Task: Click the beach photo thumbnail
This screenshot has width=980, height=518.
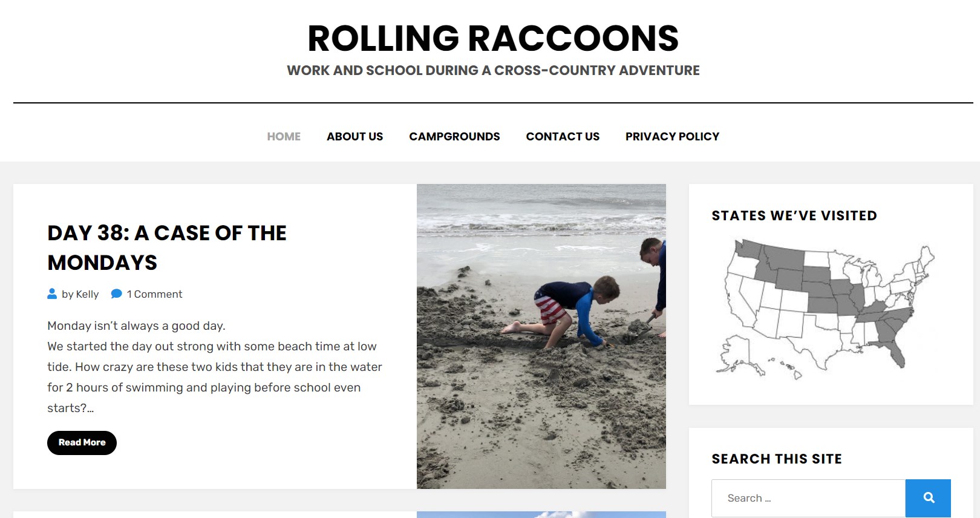Action: point(541,336)
